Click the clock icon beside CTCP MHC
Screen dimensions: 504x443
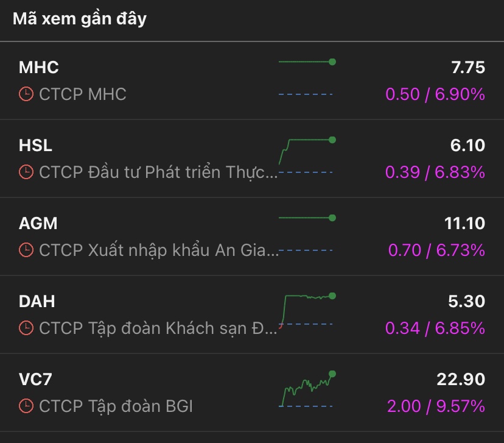point(26,94)
